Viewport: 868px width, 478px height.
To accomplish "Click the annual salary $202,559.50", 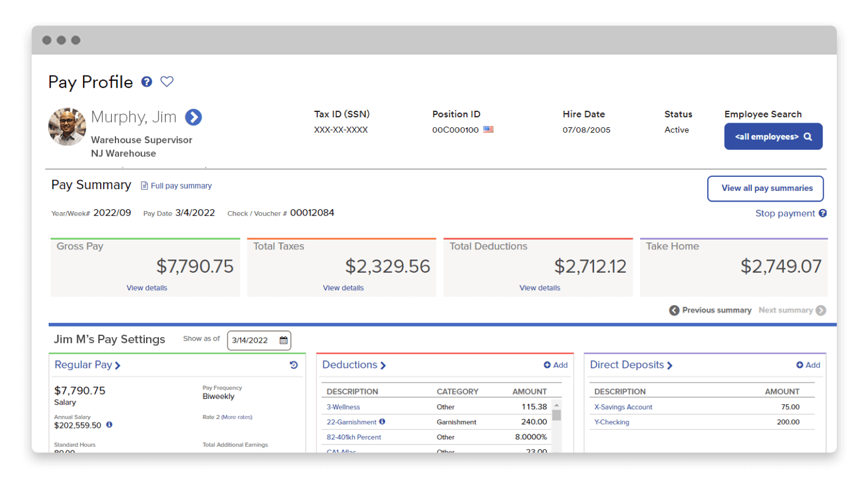I will click(78, 425).
